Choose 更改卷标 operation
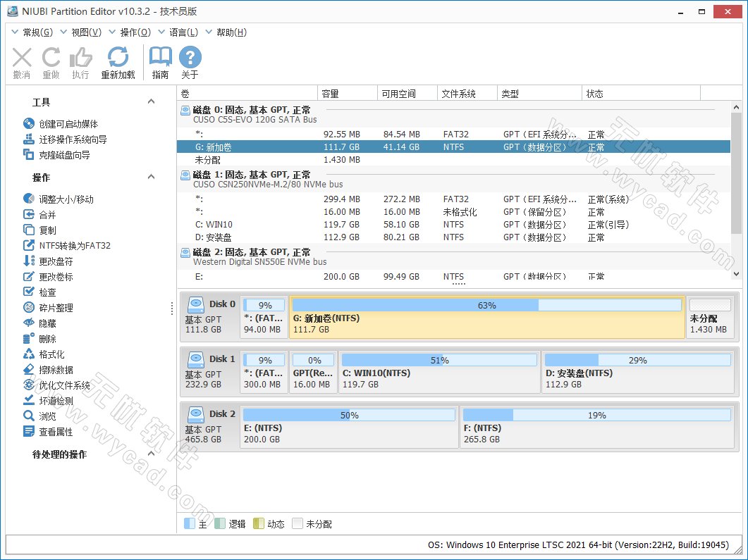748x560 pixels. (48, 276)
